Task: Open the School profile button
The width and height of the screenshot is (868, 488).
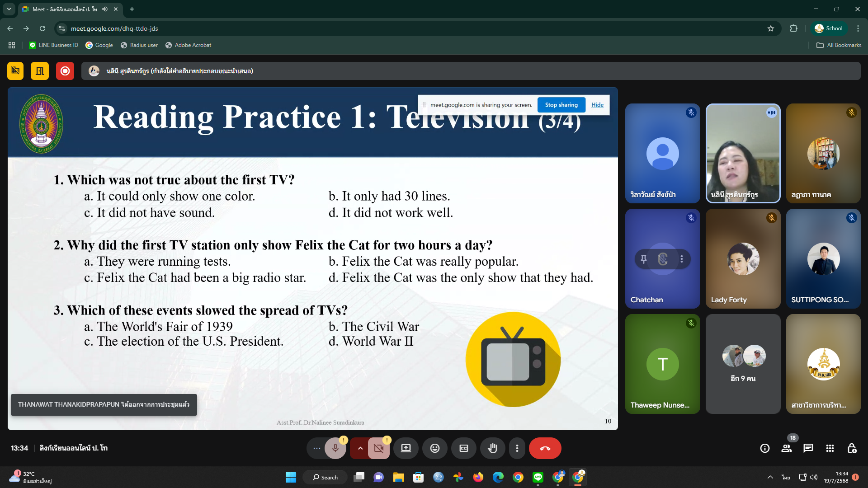Action: click(x=828, y=28)
